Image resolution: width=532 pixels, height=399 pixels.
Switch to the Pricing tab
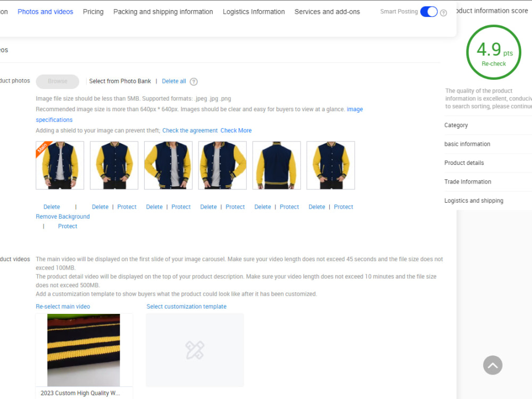click(93, 12)
